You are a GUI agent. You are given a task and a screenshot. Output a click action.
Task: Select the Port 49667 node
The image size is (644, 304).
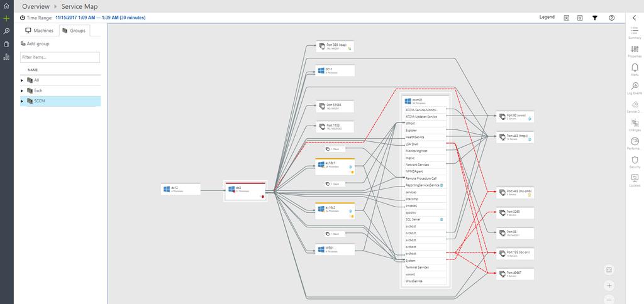515,274
